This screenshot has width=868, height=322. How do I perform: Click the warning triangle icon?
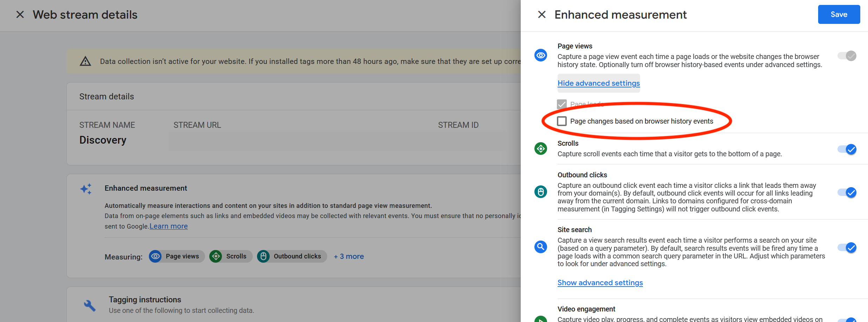tap(85, 61)
